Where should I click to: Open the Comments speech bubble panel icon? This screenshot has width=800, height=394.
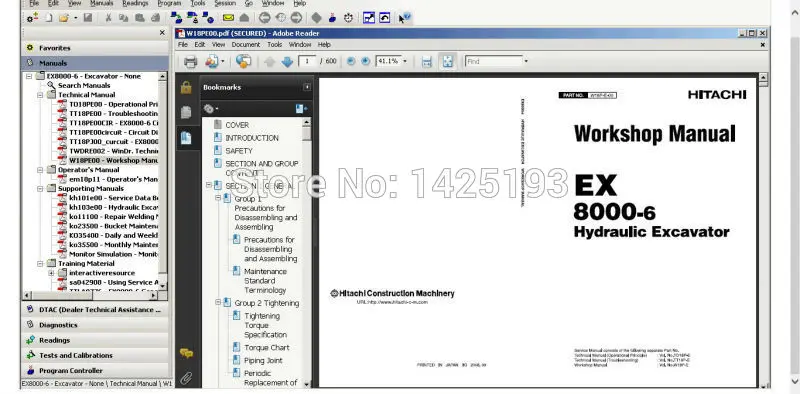click(186, 353)
